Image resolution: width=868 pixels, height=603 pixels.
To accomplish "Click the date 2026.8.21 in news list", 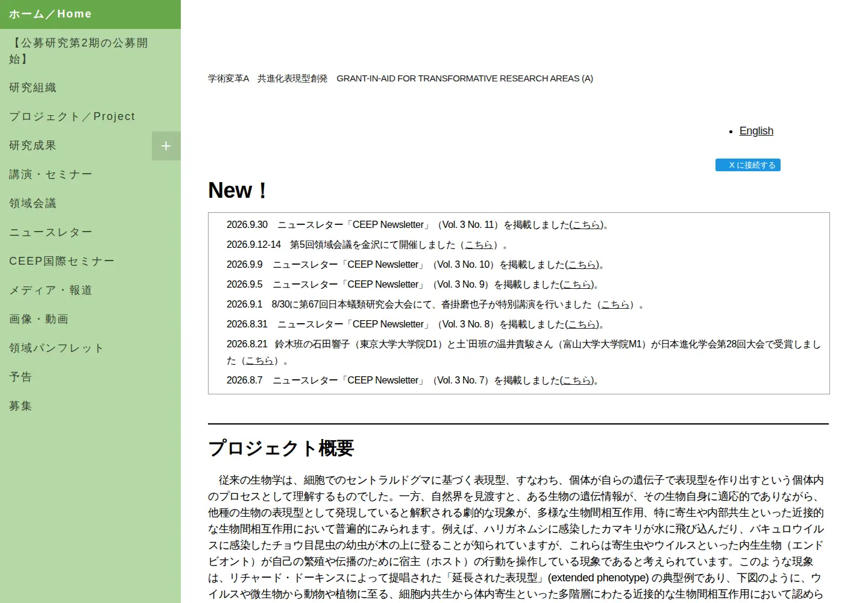I will 247,344.
